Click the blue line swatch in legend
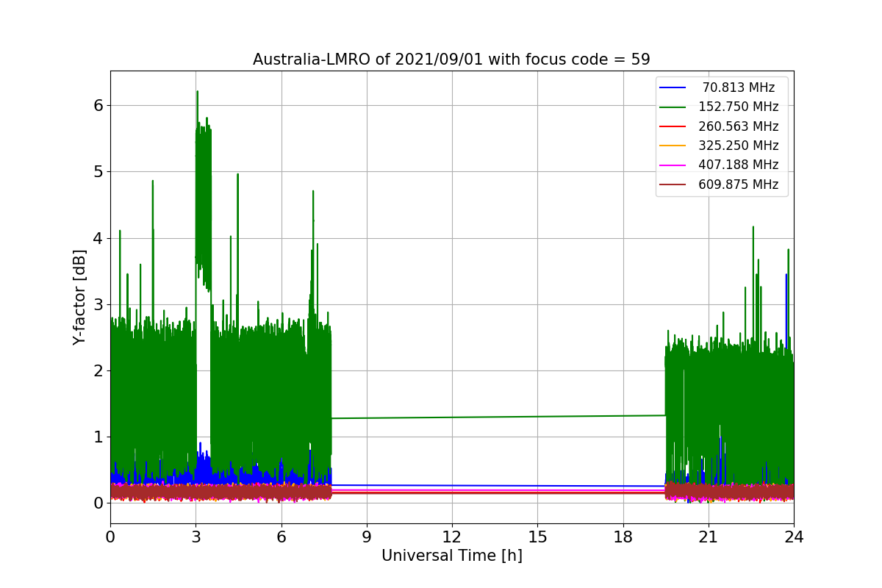Viewport: 882px width, 588px height. 673,88
